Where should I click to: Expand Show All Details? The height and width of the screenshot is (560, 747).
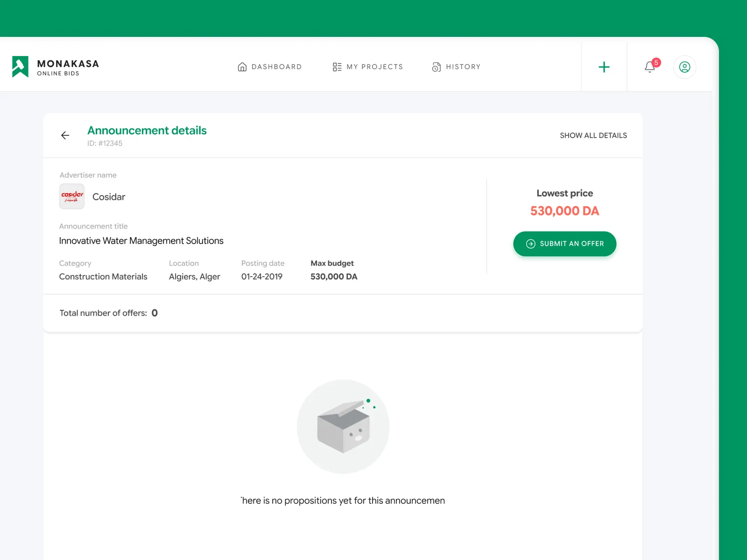(593, 135)
